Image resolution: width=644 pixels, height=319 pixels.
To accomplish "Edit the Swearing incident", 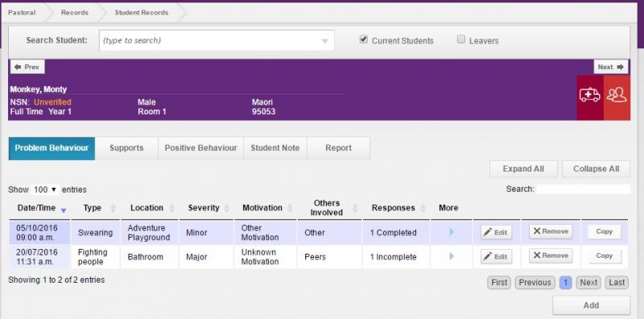I will coord(496,232).
